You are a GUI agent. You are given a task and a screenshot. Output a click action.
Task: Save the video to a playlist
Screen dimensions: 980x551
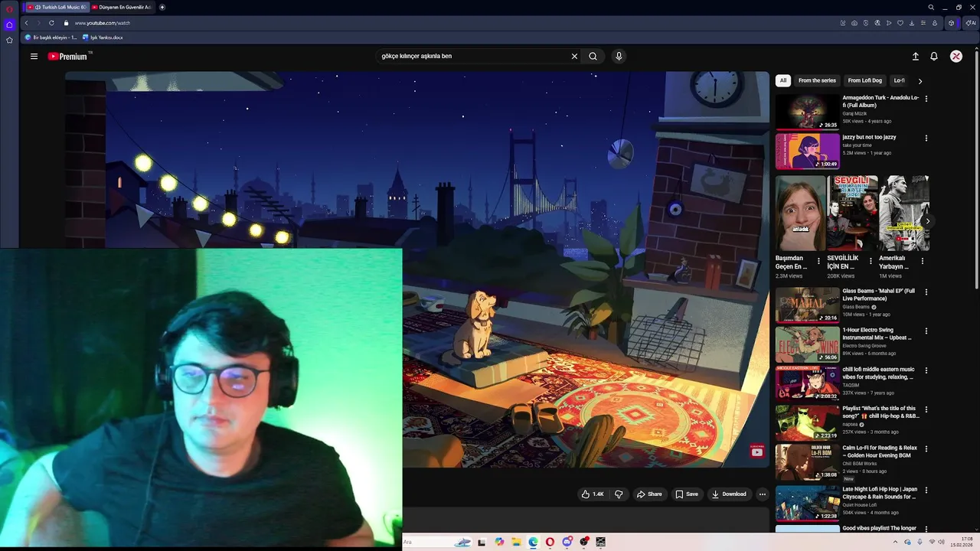point(687,494)
